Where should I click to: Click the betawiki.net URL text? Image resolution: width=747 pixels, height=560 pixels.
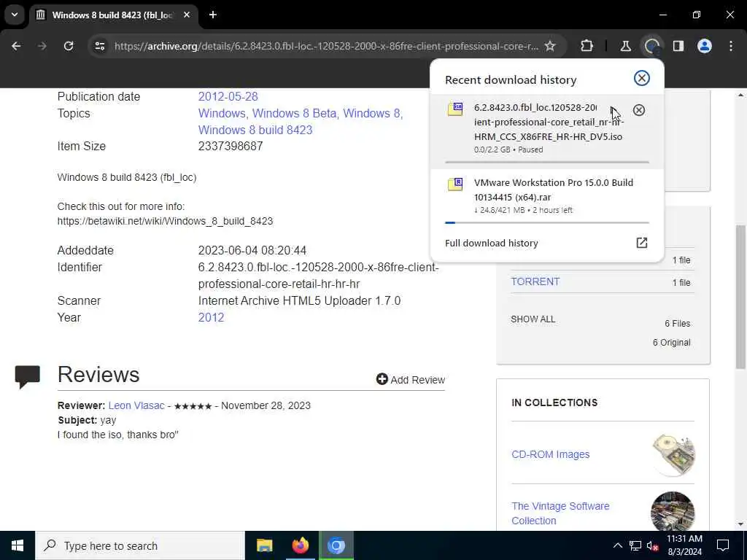[165, 221]
